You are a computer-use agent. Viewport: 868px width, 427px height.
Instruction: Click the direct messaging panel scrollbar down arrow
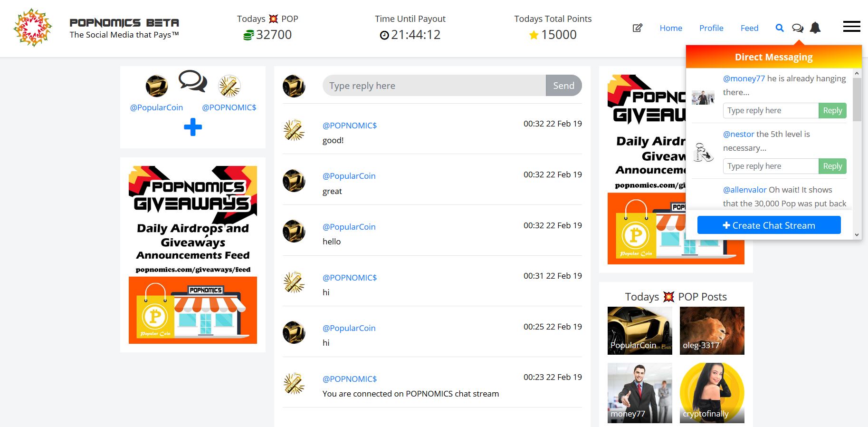coord(857,234)
